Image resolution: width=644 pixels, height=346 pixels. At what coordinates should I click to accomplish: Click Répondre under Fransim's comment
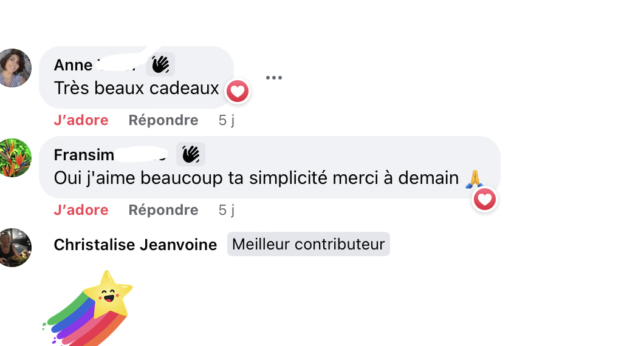pyautogui.click(x=163, y=210)
